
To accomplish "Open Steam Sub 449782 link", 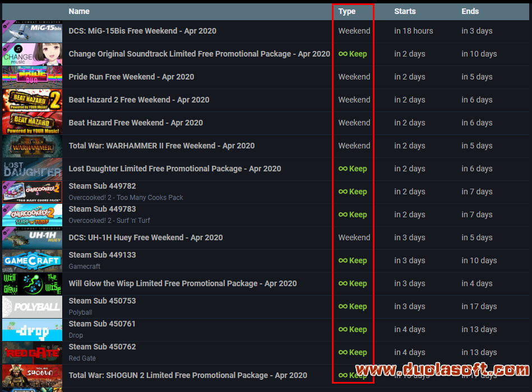I will point(102,186).
